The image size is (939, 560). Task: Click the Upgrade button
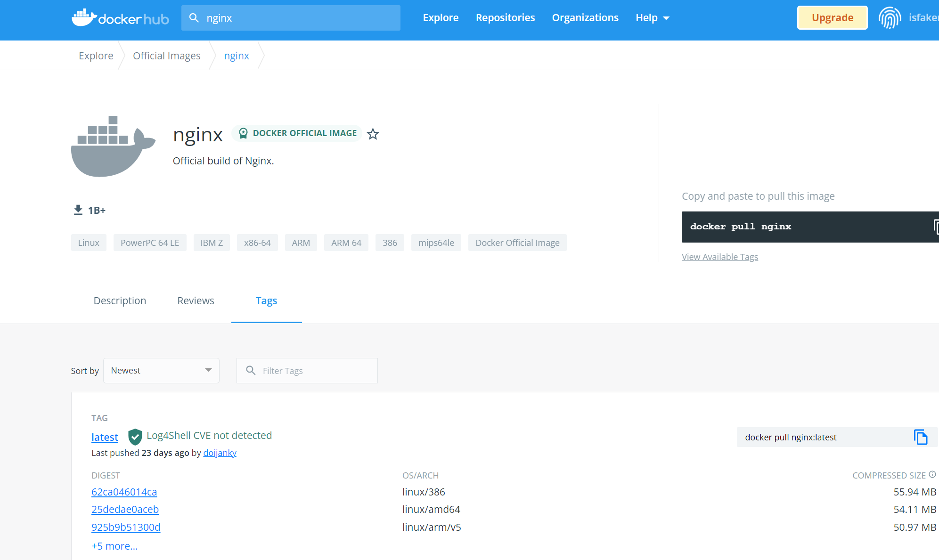(832, 18)
